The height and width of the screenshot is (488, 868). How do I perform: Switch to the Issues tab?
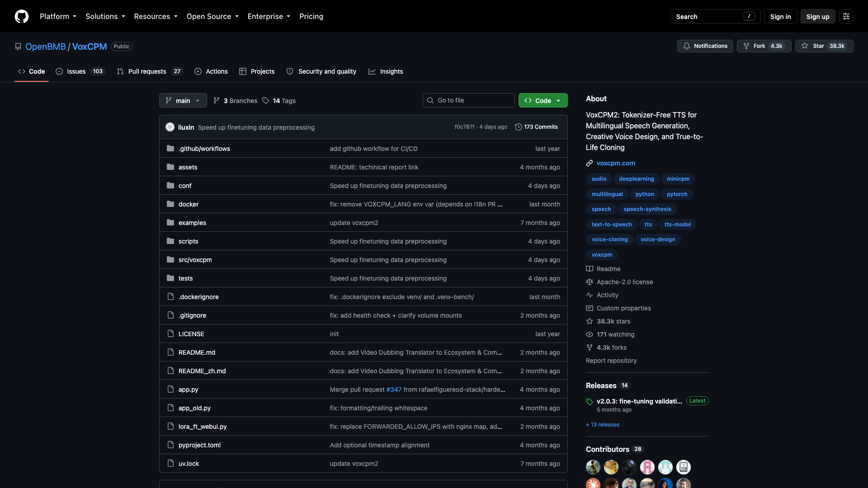pyautogui.click(x=80, y=71)
